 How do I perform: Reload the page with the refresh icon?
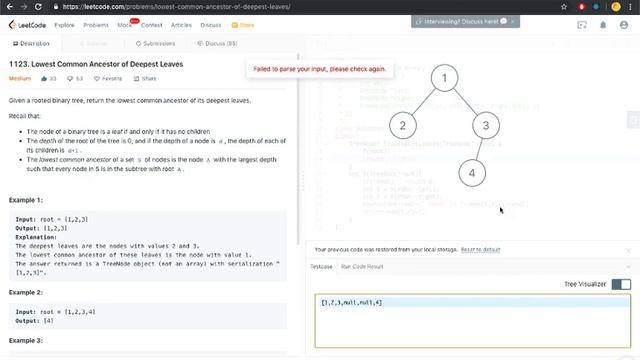pos(38,7)
